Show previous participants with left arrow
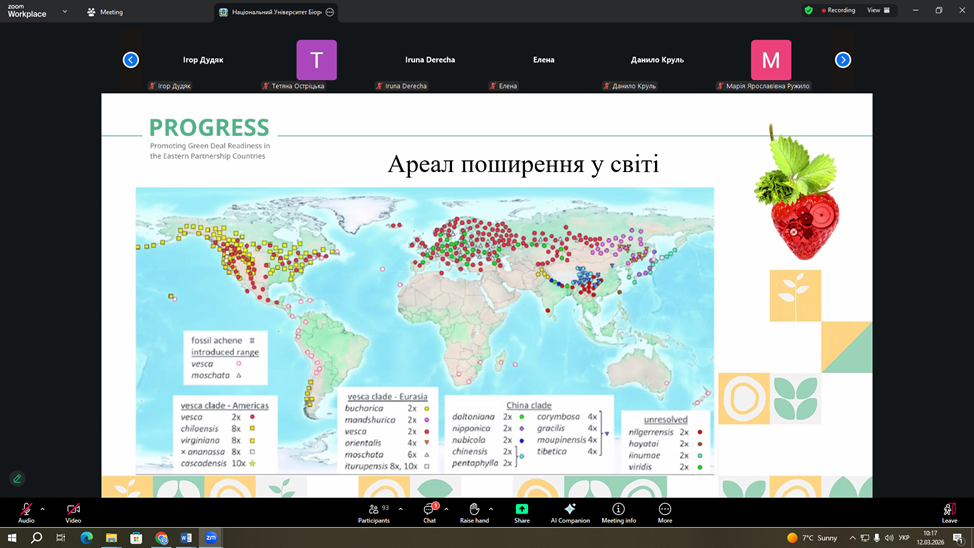 pyautogui.click(x=131, y=60)
